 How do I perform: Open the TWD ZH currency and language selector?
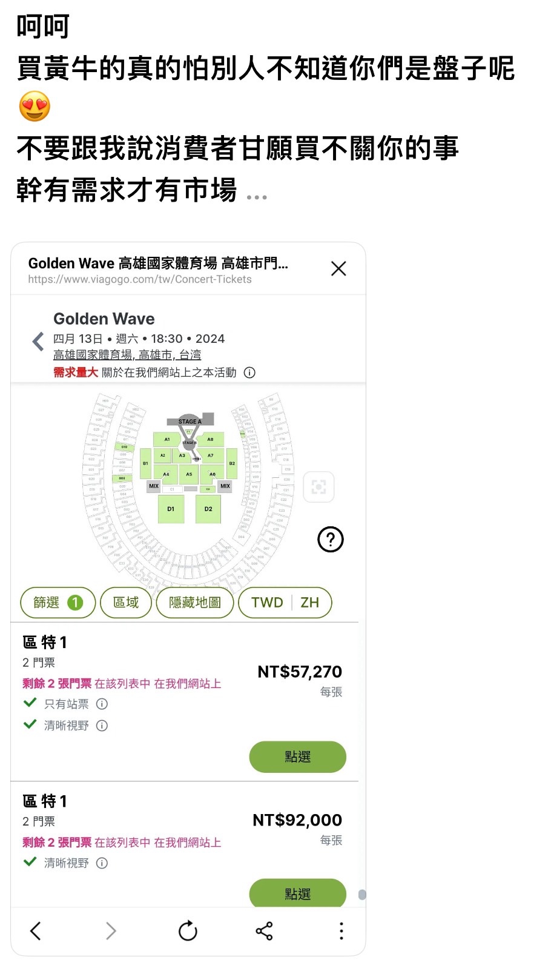[x=285, y=603]
